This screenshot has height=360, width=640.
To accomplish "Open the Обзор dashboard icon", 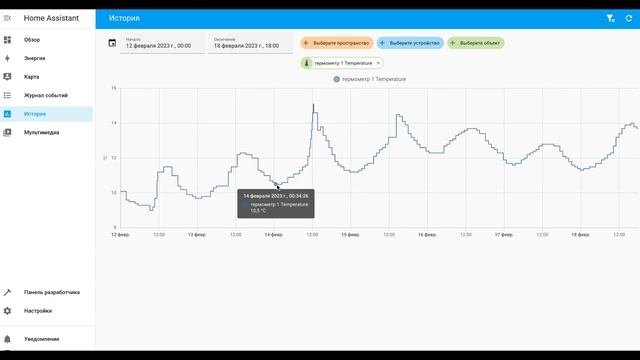I will pyautogui.click(x=7, y=40).
